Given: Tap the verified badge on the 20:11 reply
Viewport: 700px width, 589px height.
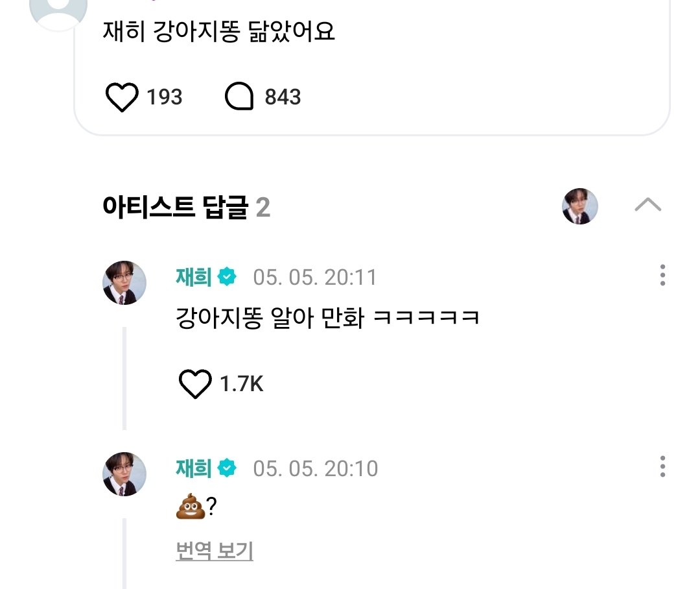Looking at the screenshot, I should click(227, 277).
